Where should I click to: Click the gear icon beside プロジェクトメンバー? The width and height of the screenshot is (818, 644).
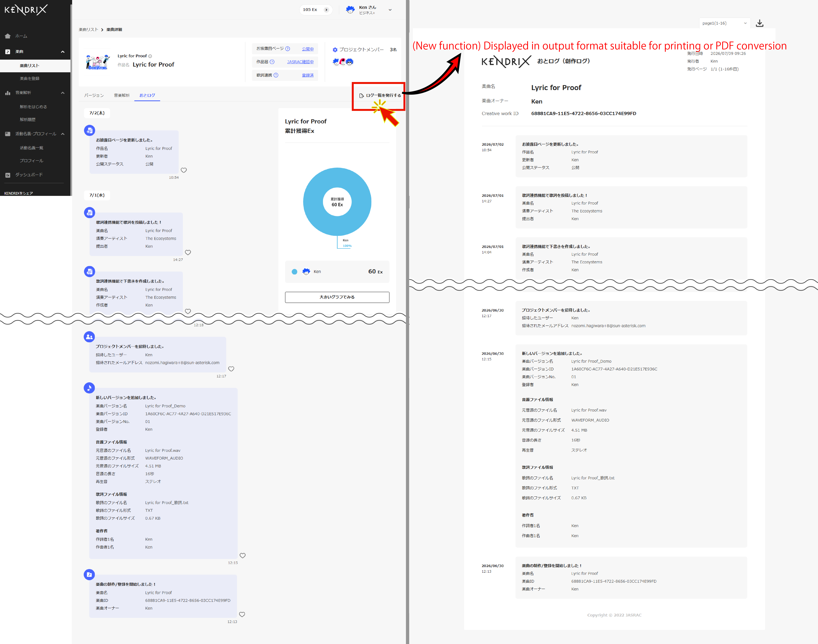click(335, 50)
